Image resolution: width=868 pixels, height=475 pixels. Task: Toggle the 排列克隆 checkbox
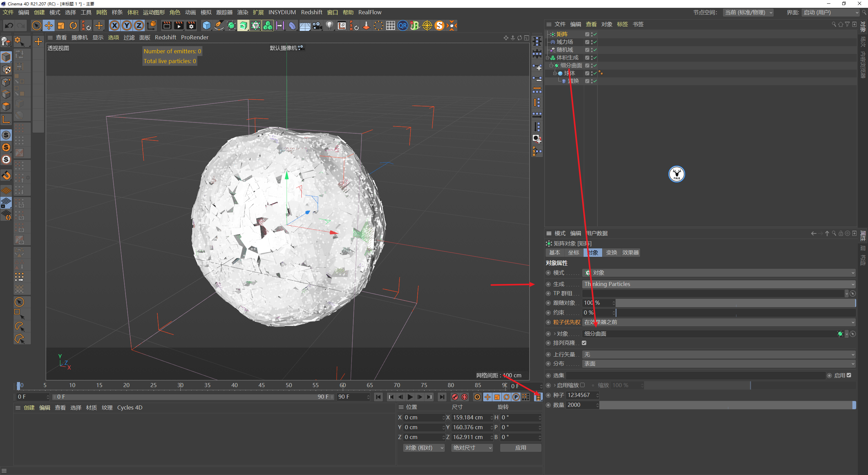point(584,343)
